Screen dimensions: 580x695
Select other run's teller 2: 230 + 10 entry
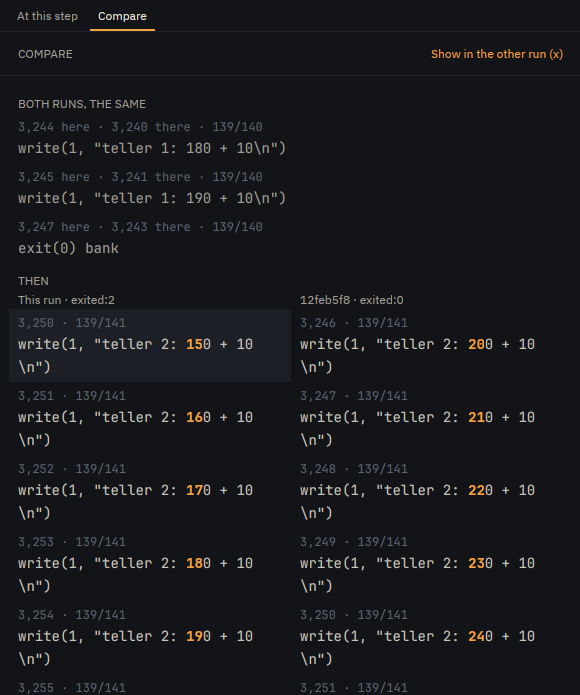pyautogui.click(x=432, y=565)
